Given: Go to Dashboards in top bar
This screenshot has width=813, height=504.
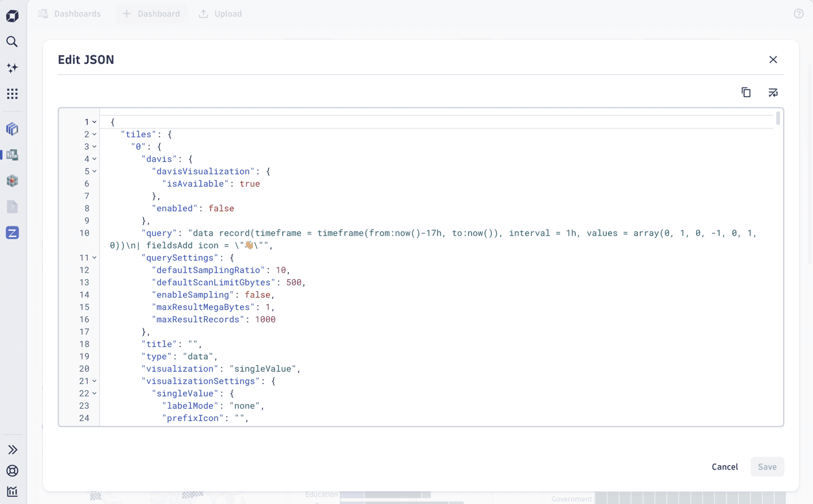Looking at the screenshot, I should coord(69,14).
